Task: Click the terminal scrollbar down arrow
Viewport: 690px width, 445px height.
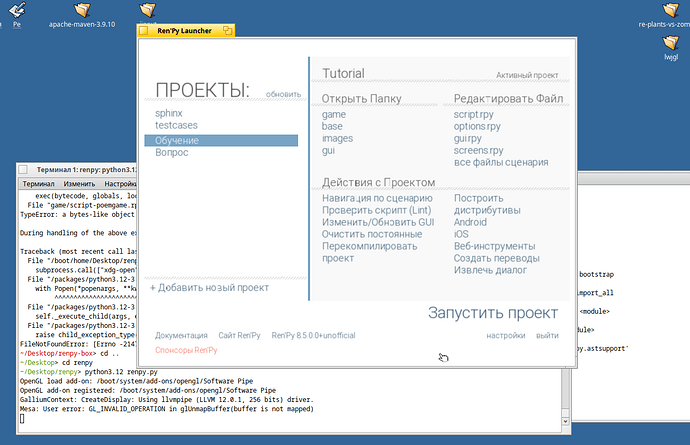Action: coord(565,421)
